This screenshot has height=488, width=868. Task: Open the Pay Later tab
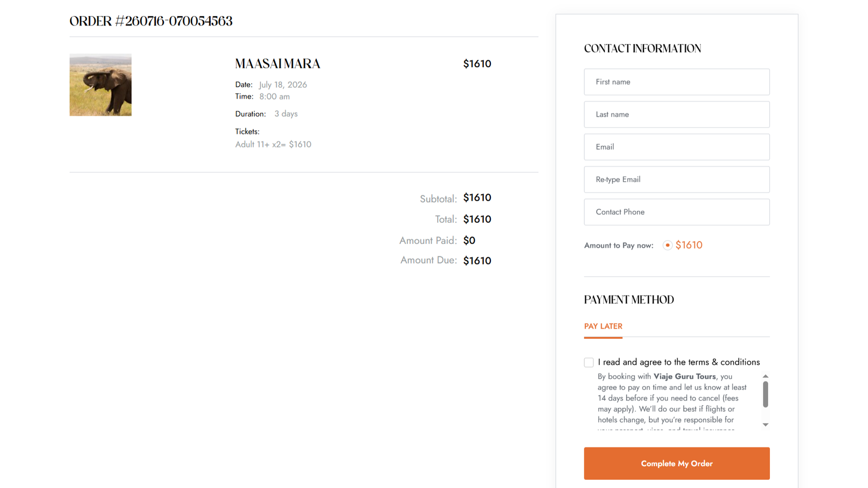[603, 326]
